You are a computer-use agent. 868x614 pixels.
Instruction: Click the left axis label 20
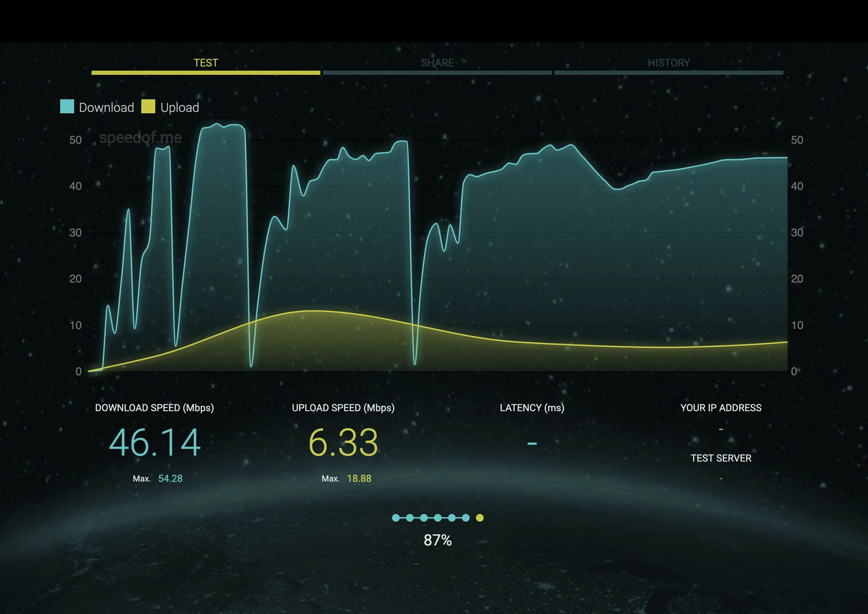click(76, 279)
